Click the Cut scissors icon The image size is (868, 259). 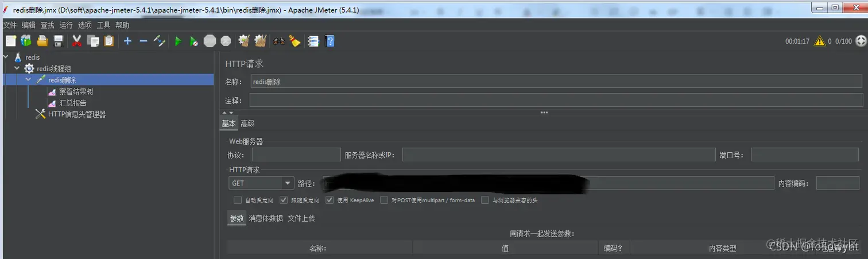(76, 41)
